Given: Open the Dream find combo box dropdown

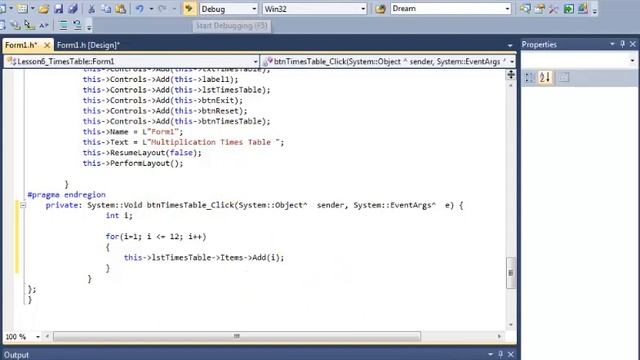Looking at the screenshot, I should coord(507,9).
